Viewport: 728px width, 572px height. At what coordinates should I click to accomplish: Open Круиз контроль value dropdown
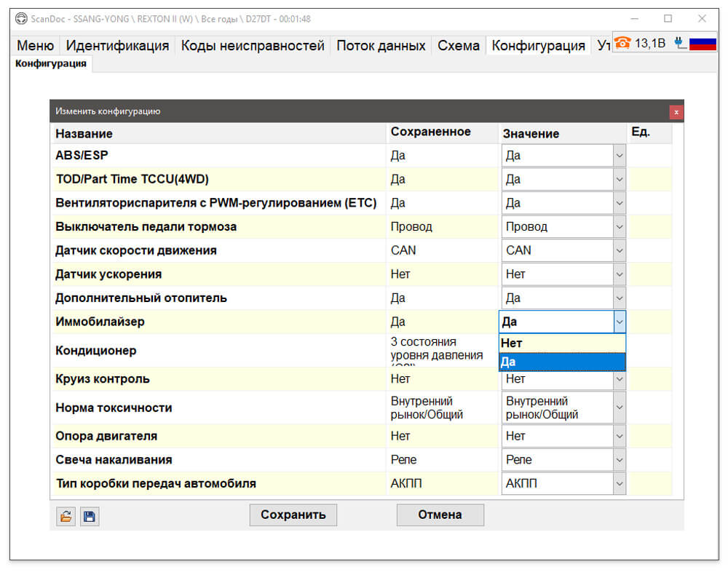620,379
